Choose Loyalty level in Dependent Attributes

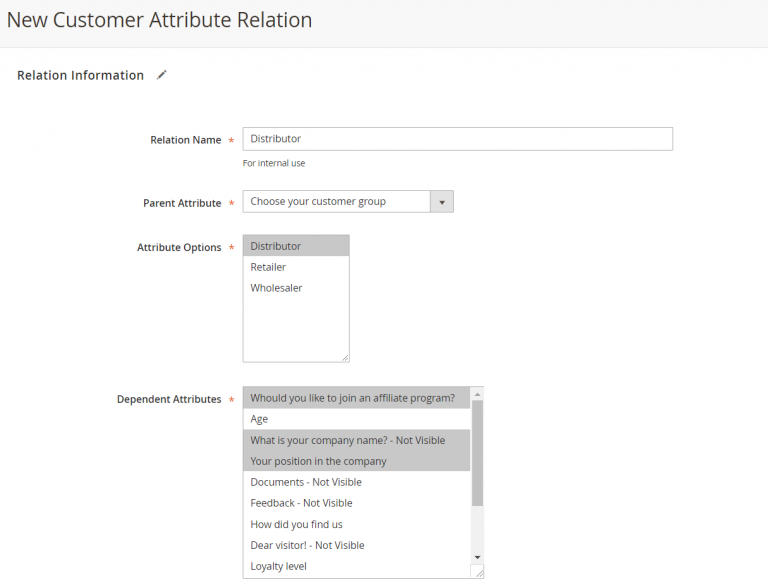tap(355, 566)
